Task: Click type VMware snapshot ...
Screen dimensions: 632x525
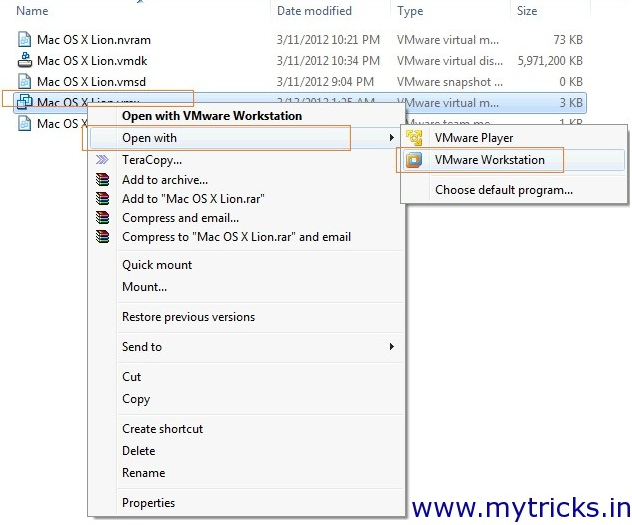Action: click(449, 82)
